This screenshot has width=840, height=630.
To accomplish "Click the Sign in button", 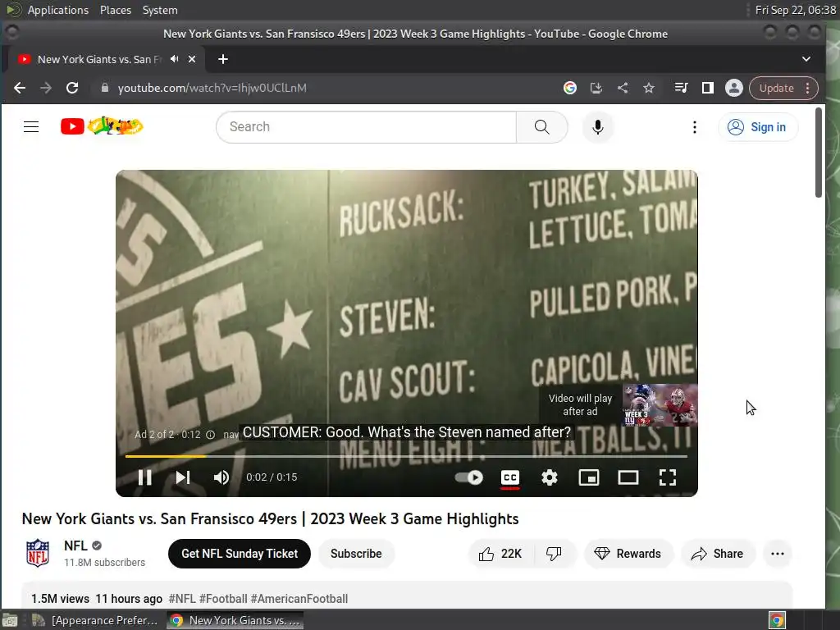I will (x=757, y=127).
